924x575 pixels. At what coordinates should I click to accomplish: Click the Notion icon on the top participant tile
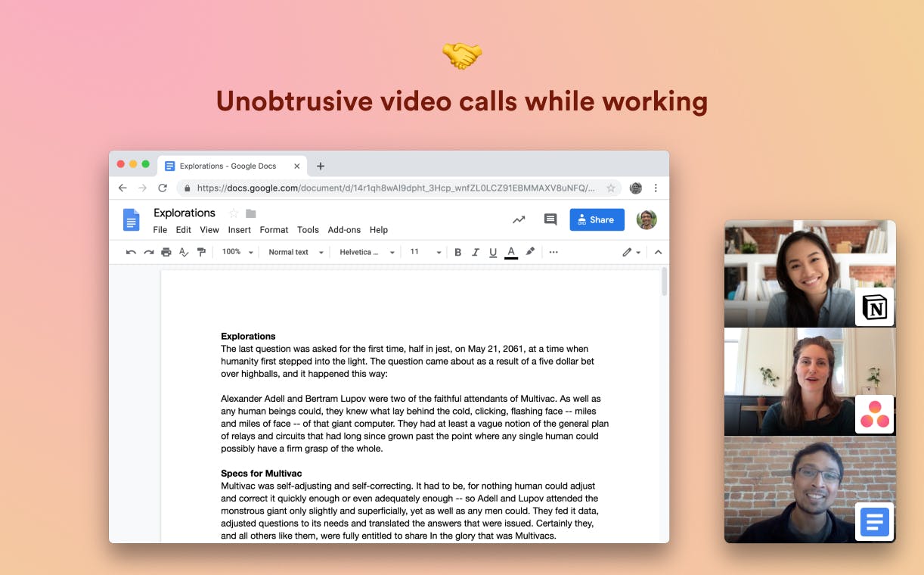tap(874, 307)
